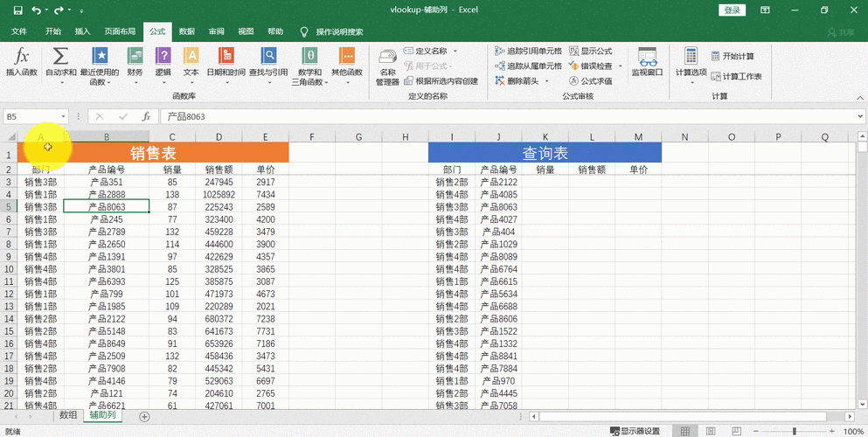Click the Save icon in quick access toolbar
868x437 pixels.
(x=17, y=10)
